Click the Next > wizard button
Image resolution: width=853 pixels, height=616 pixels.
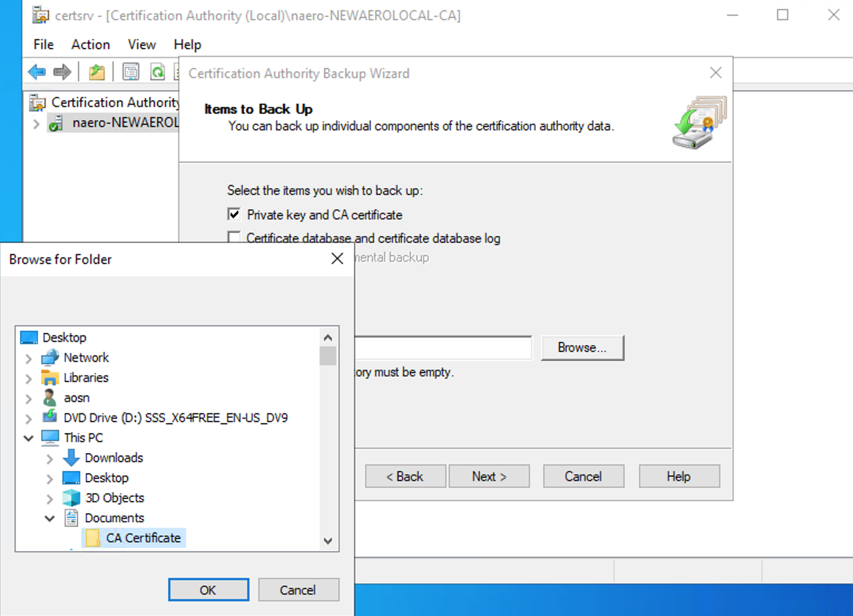tap(489, 476)
